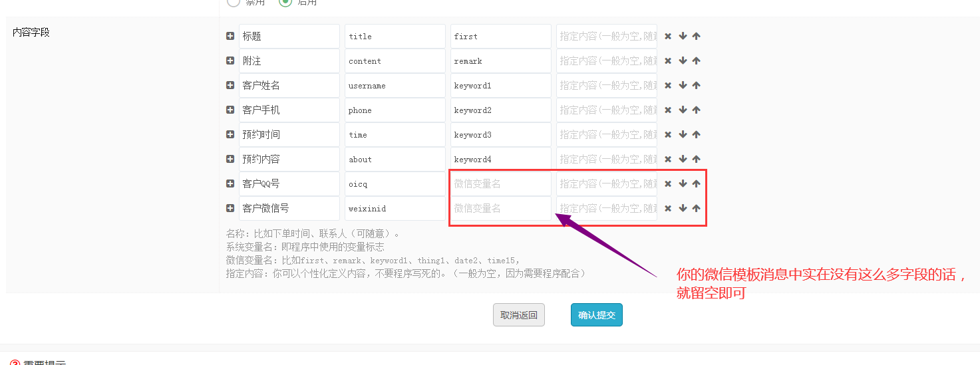Click the 取消返回 button
This screenshot has width=980, height=365.
point(518,315)
